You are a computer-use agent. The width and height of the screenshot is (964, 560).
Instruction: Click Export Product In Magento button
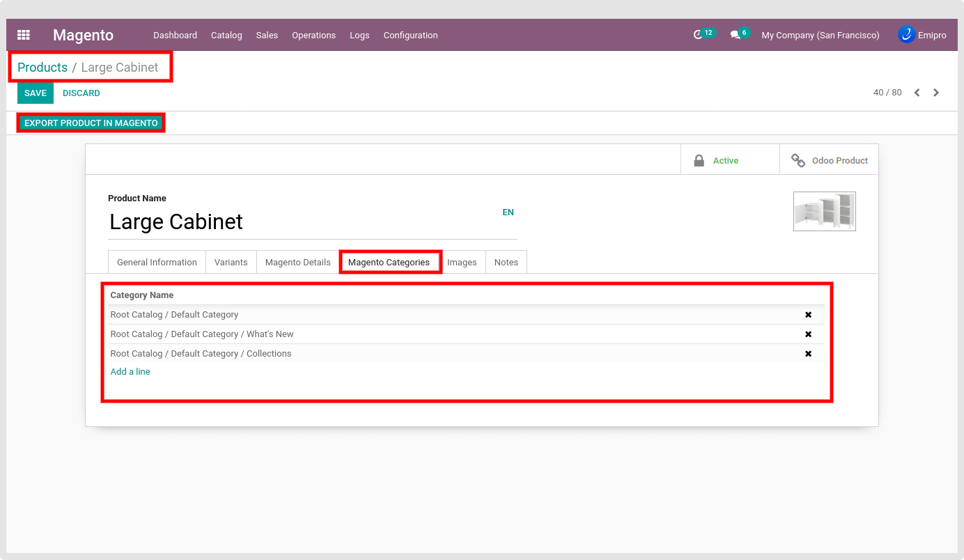tap(91, 123)
